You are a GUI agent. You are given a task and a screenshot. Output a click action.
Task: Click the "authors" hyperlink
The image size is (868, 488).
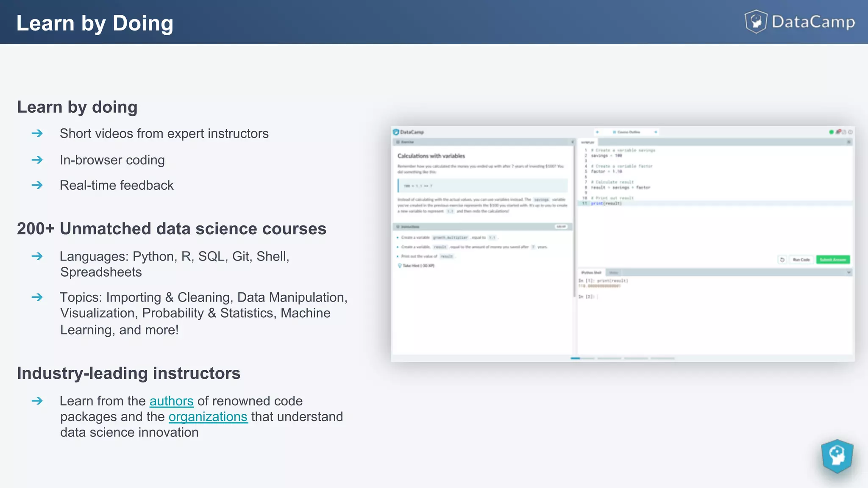pos(171,401)
